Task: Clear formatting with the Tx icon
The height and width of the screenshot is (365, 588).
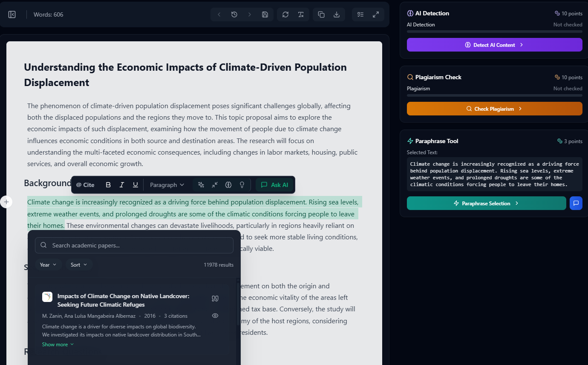Action: pyautogui.click(x=301, y=14)
